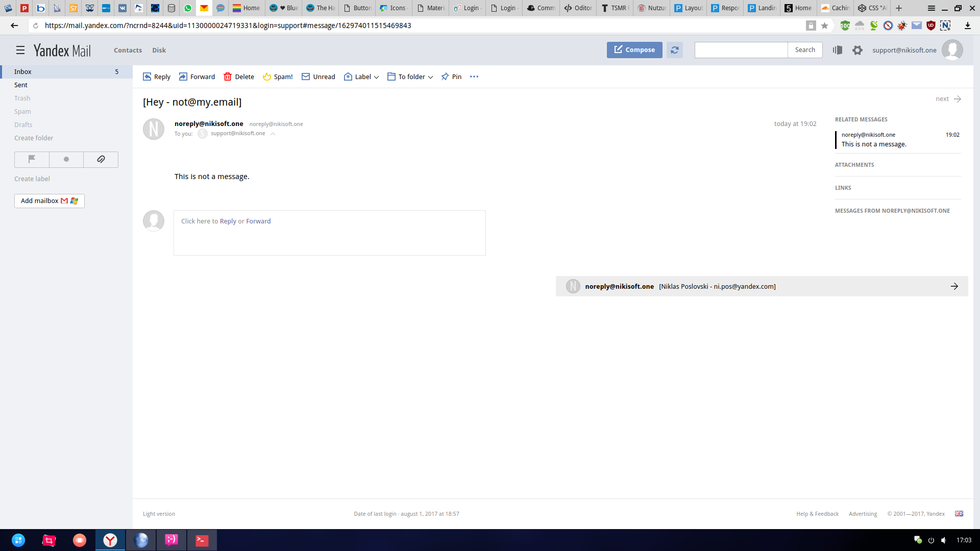Click the mail search input field
Screen dimensions: 980x551
click(741, 50)
